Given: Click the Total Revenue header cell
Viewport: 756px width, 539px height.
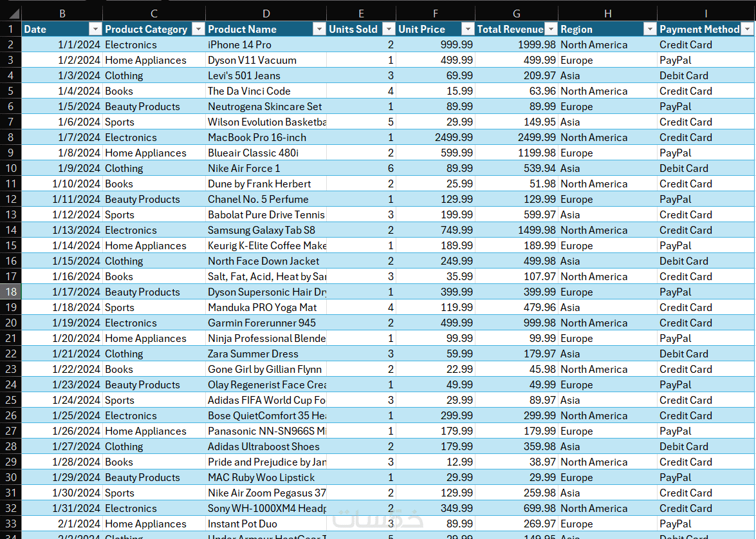Looking at the screenshot, I should [517, 30].
